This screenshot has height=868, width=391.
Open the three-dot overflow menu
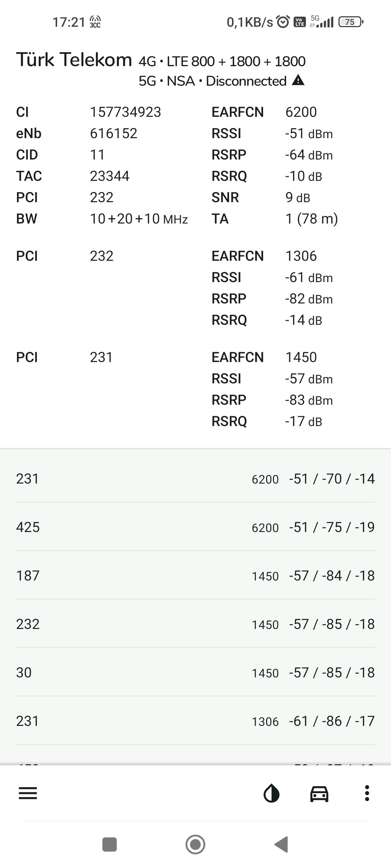pos(367,793)
